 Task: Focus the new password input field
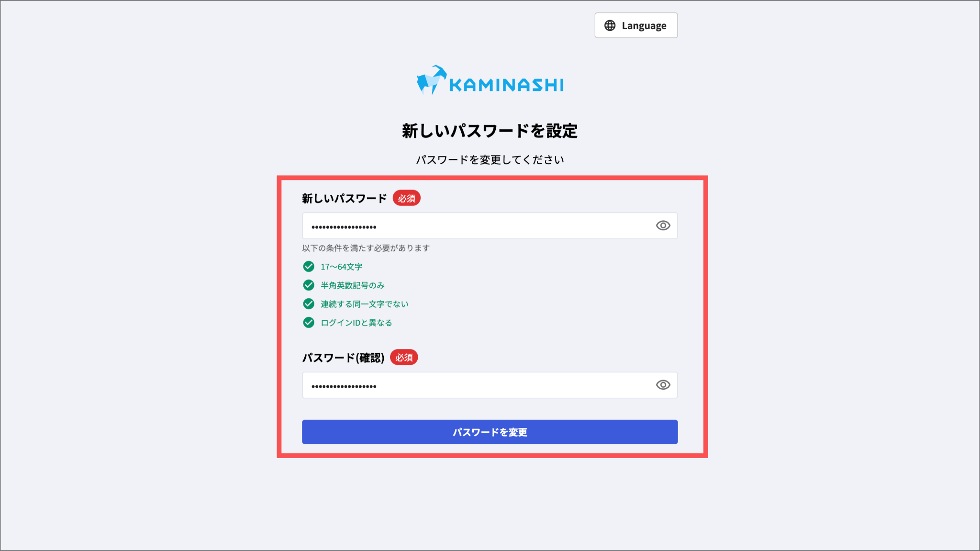(490, 226)
